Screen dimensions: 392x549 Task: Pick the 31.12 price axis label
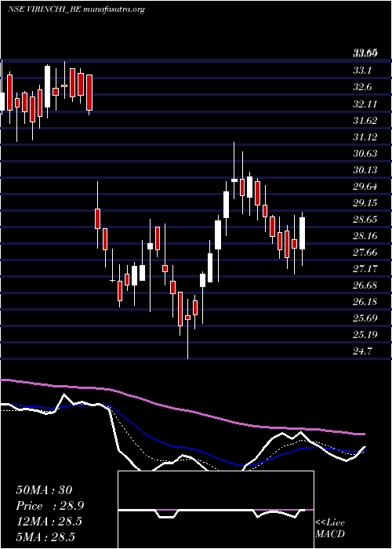pyautogui.click(x=365, y=137)
